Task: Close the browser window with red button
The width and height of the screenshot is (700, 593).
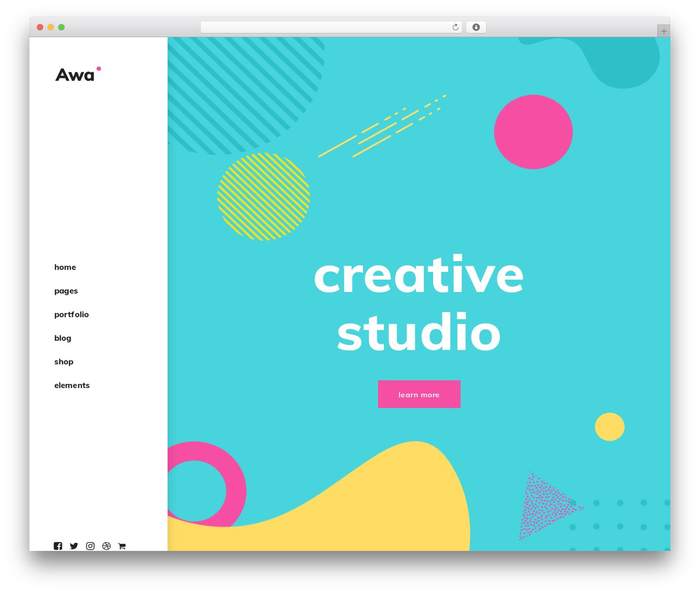Action: pos(40,27)
